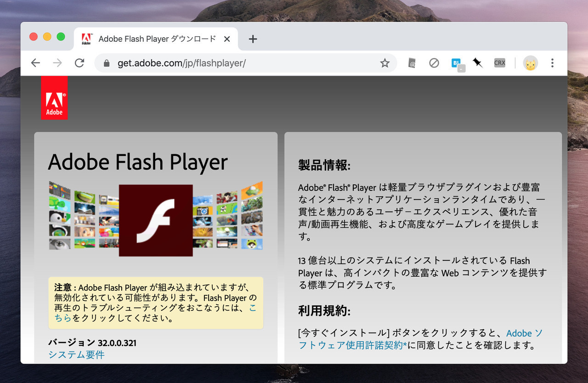Click the browser back arrow
The image size is (588, 383).
35,63
